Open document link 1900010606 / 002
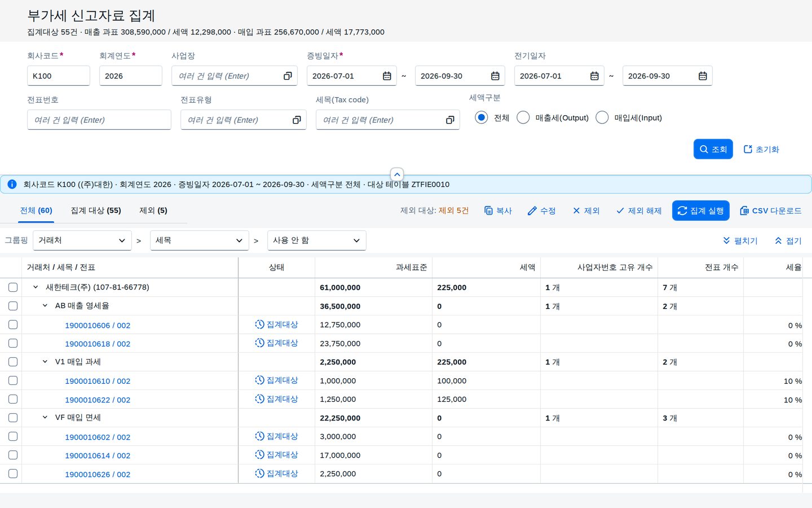The width and height of the screenshot is (812, 508). pyautogui.click(x=98, y=325)
